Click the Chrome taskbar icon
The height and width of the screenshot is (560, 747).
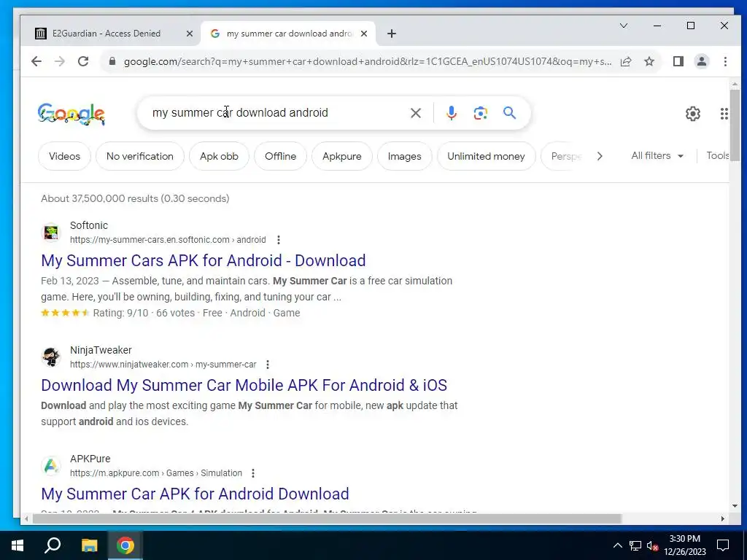click(x=125, y=545)
